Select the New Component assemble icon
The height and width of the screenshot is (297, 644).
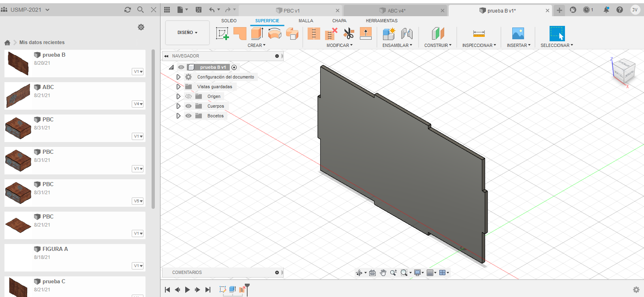(x=389, y=33)
